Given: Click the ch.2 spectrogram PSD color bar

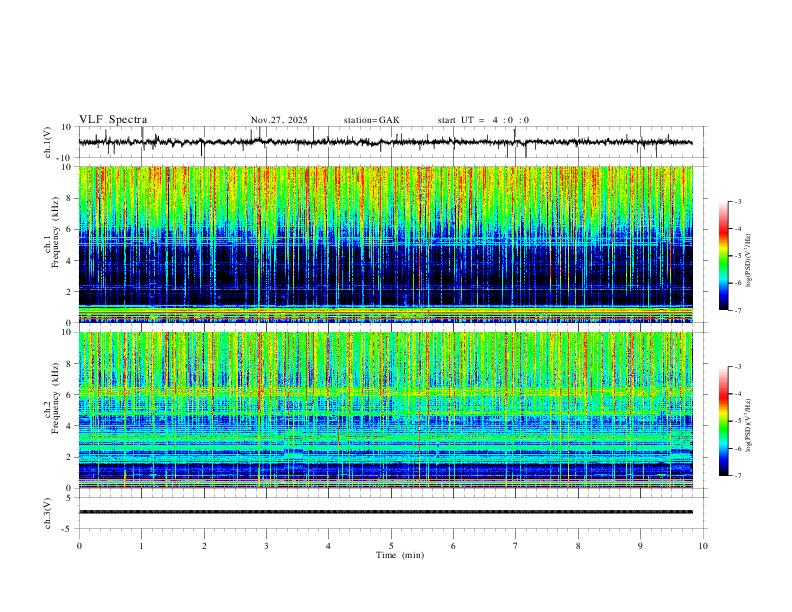Looking at the screenshot, I should (x=724, y=421).
